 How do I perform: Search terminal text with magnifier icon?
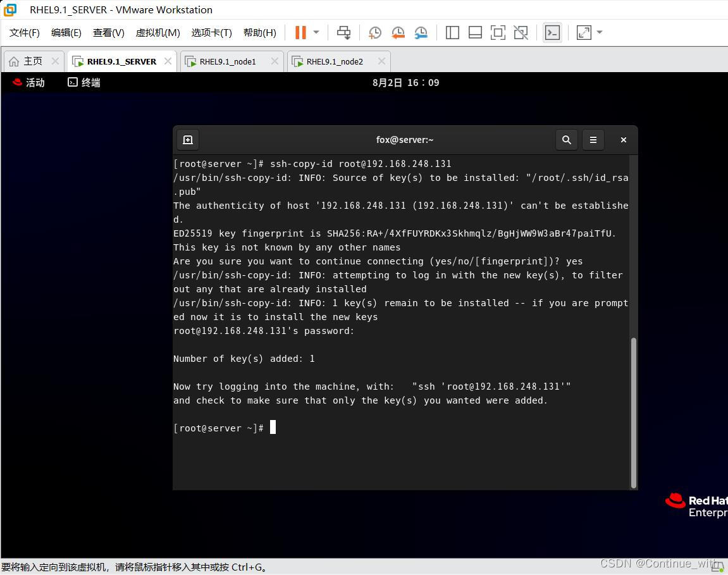[x=567, y=140]
